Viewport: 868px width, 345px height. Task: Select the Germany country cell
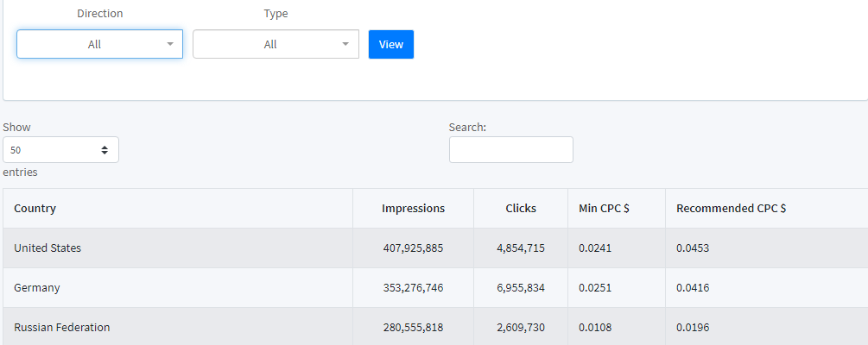(37, 287)
